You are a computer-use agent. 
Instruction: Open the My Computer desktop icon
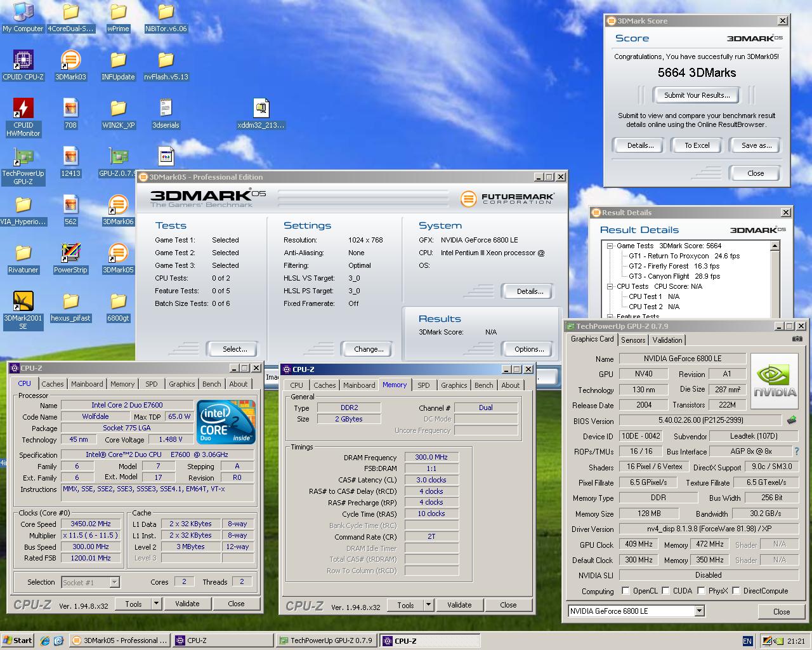23,17
